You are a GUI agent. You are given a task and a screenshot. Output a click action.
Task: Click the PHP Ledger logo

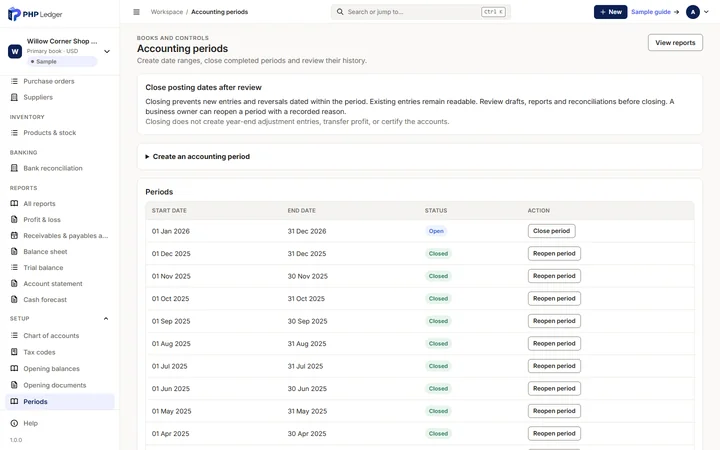point(35,14)
